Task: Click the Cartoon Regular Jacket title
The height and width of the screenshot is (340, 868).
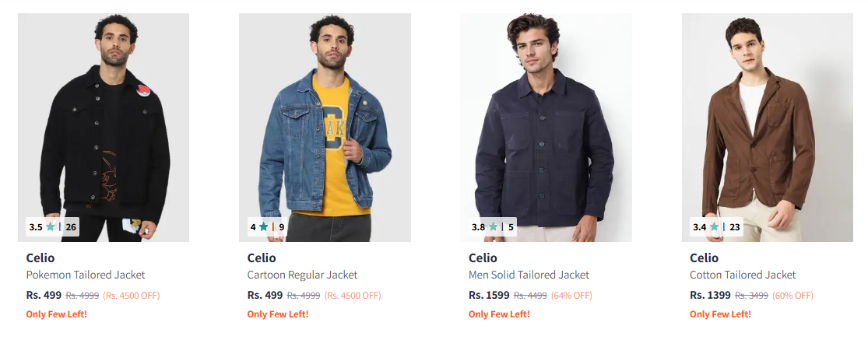Action: [x=302, y=275]
